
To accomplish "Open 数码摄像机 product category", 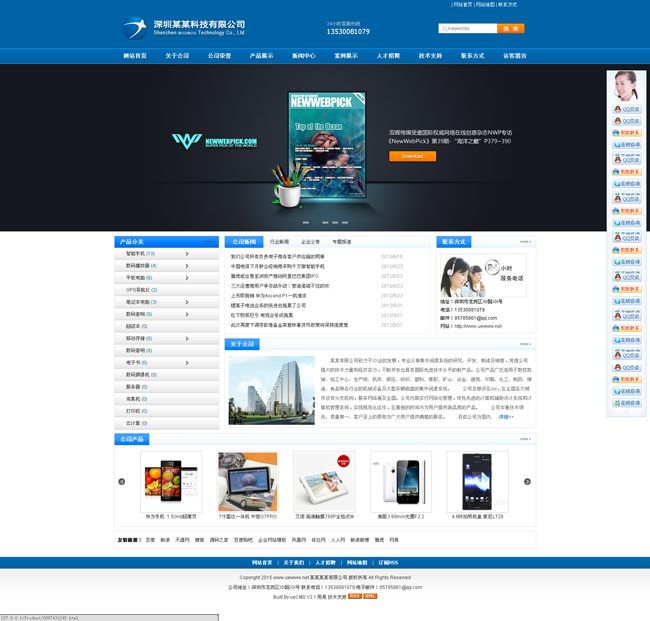I will tap(141, 375).
